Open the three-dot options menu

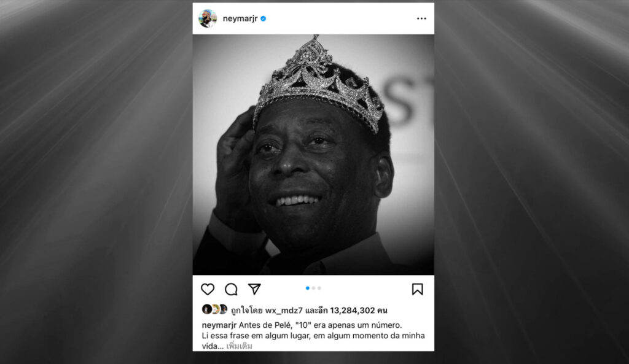coord(421,18)
